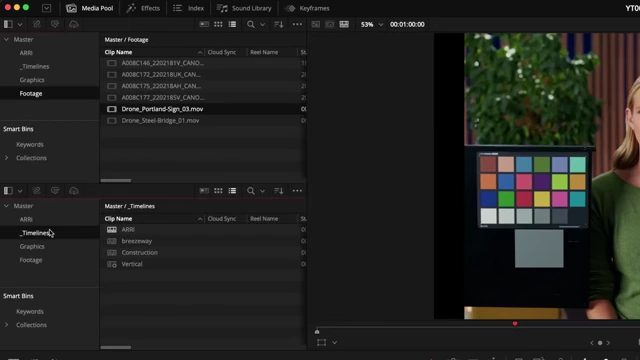640x360 pixels.
Task: Click the workspace dropdown icon beside window controls
Action: tap(47, 8)
